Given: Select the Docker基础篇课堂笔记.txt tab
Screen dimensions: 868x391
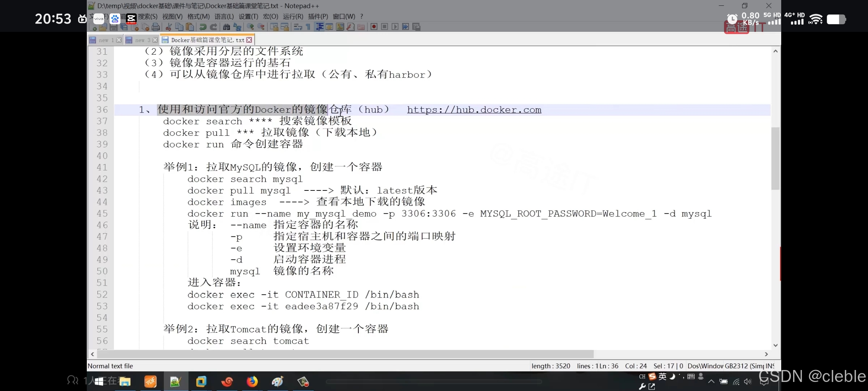Looking at the screenshot, I should click(x=208, y=40).
